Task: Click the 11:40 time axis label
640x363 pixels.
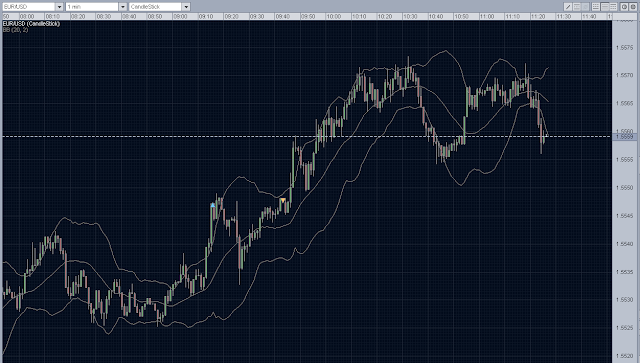Action: coord(589,16)
